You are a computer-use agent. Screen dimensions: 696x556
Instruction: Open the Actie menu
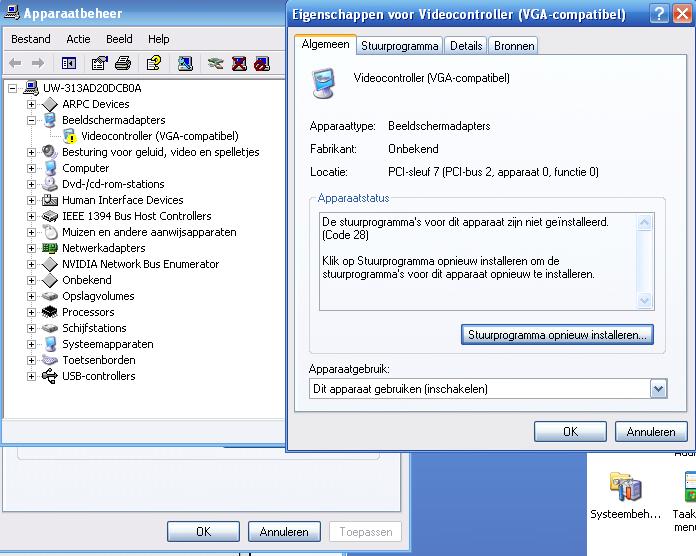(78, 39)
